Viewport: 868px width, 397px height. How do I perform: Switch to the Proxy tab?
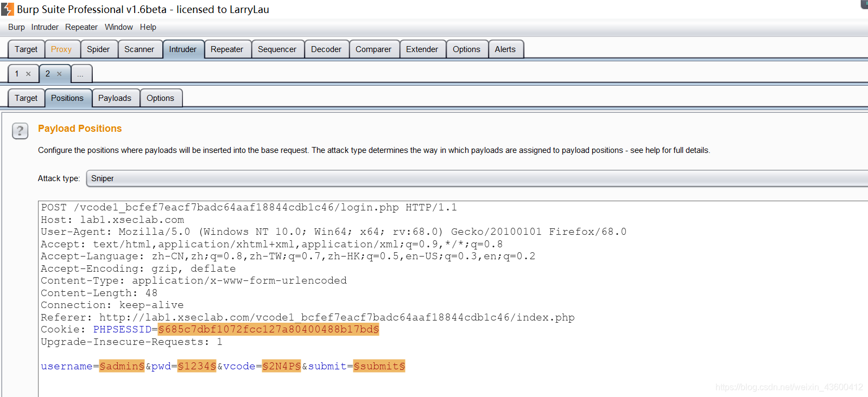tap(61, 49)
